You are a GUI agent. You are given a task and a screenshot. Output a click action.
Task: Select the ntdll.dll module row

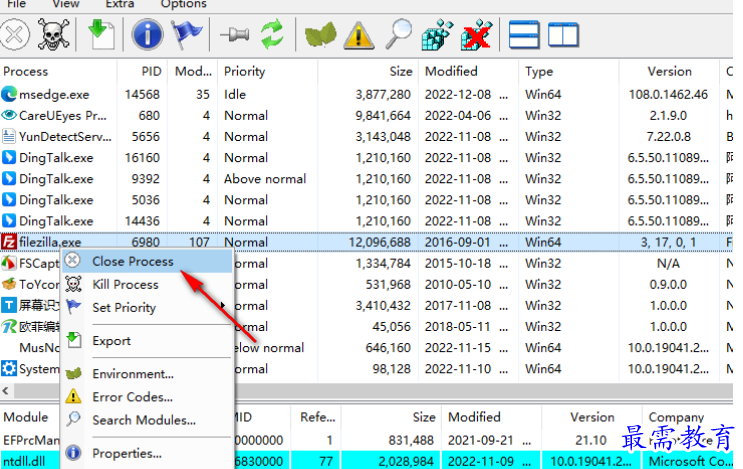[x=366, y=461]
